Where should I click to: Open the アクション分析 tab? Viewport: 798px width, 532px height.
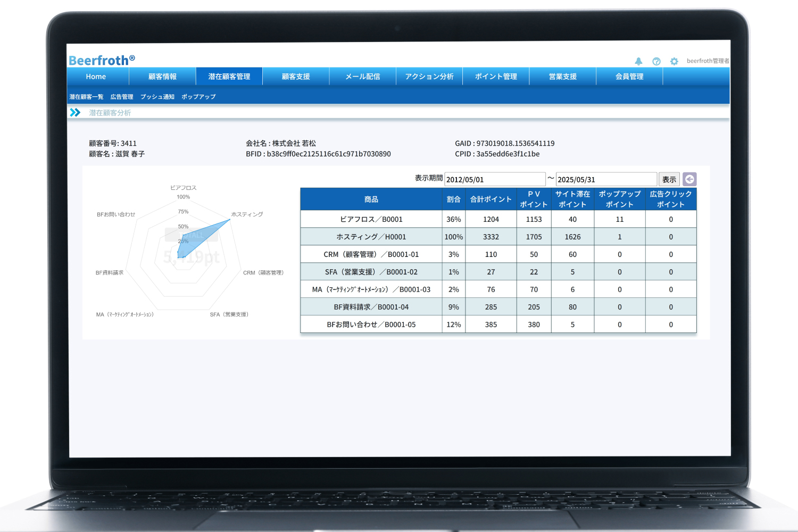point(429,77)
